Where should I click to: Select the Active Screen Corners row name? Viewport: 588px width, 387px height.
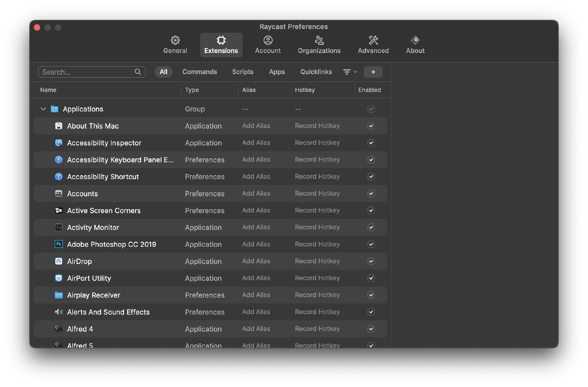[x=104, y=211]
